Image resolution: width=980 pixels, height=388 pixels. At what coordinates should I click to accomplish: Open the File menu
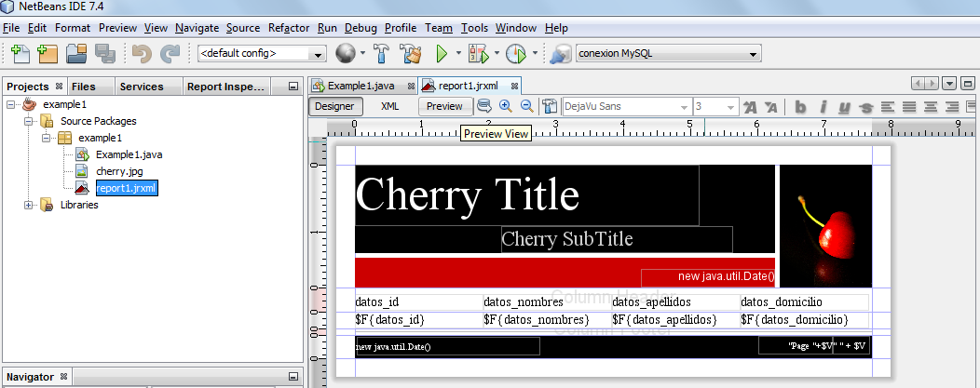coord(11,28)
